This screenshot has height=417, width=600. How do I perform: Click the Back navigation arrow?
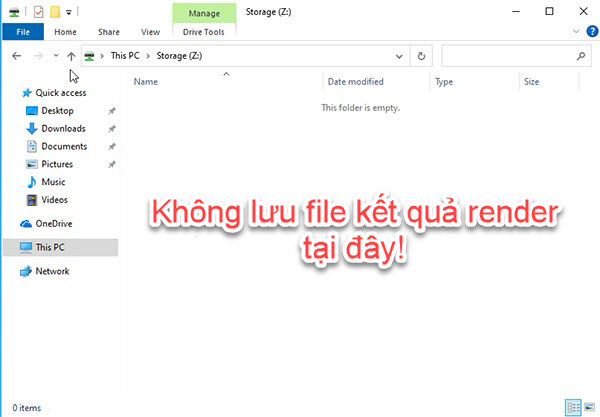pos(16,57)
